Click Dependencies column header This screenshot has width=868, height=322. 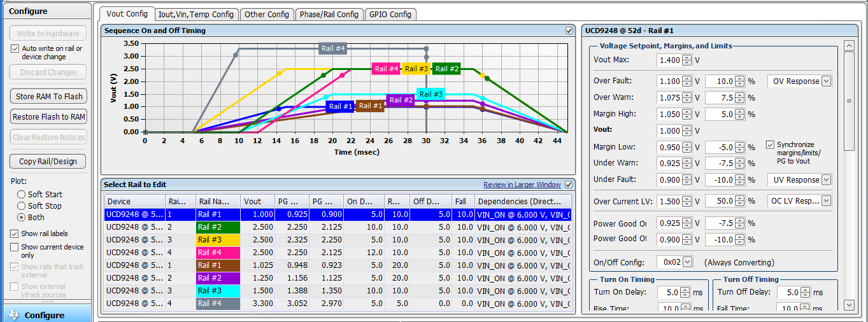pos(522,202)
